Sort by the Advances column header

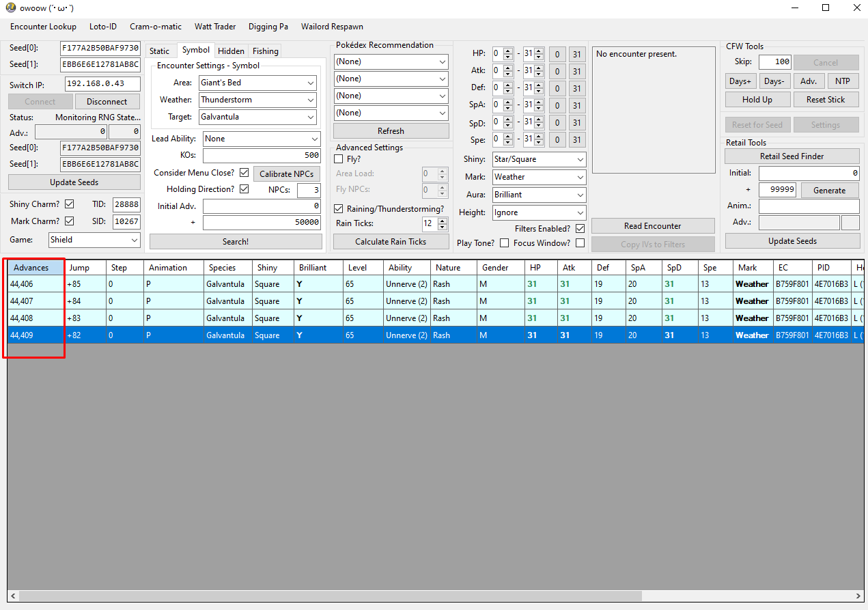tap(36, 268)
